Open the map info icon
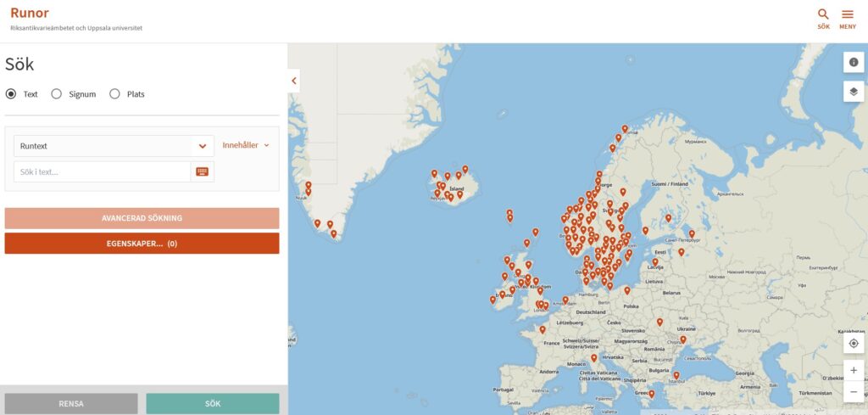868x415 pixels. (854, 63)
